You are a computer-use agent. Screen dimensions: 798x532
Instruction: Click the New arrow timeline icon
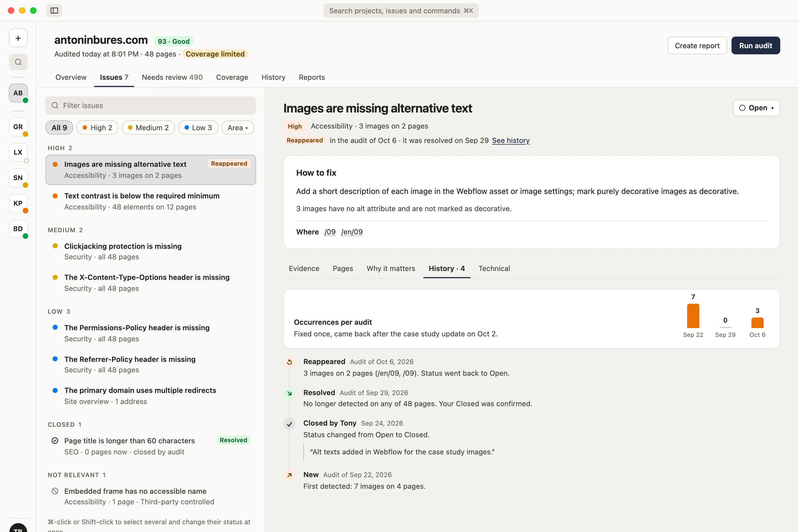(x=289, y=475)
